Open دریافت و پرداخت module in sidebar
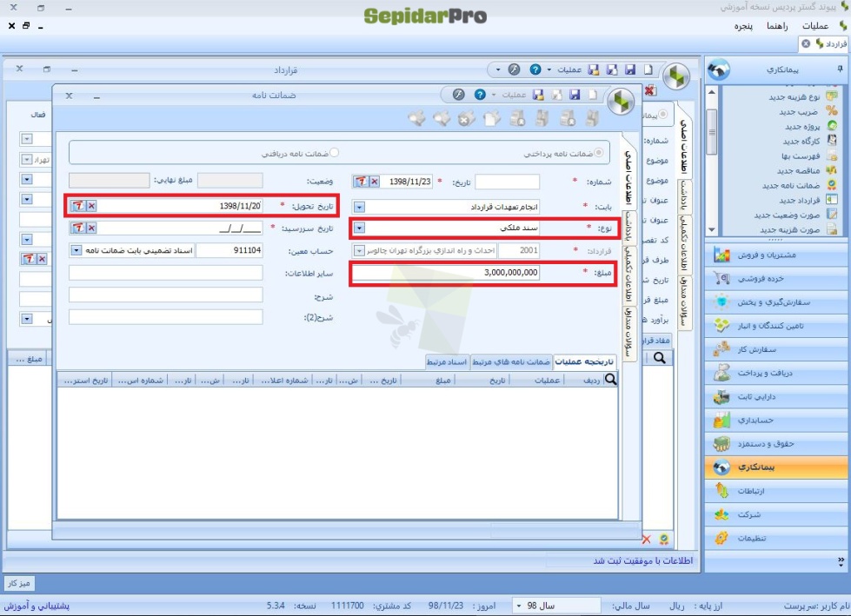Viewport: 851px width, 616px height. click(x=777, y=373)
